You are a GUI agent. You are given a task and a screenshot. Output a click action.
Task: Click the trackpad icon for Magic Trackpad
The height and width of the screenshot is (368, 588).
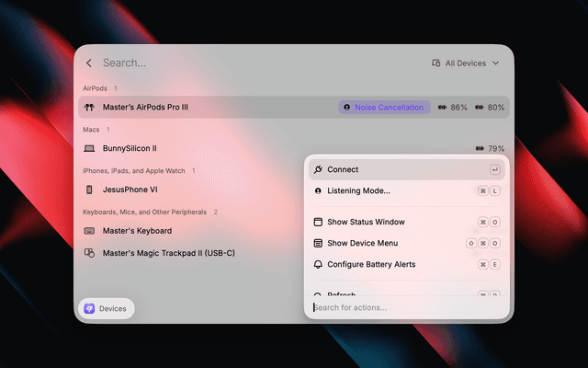89,253
